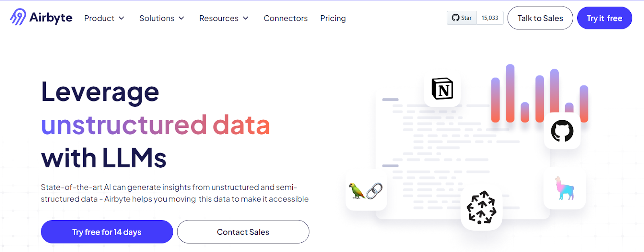Click the Notion icon tile

[x=442, y=89]
